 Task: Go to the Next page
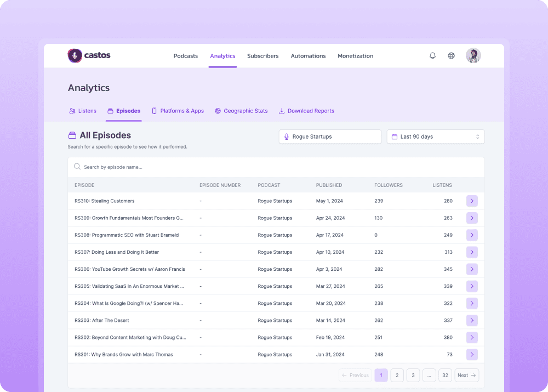tap(466, 375)
